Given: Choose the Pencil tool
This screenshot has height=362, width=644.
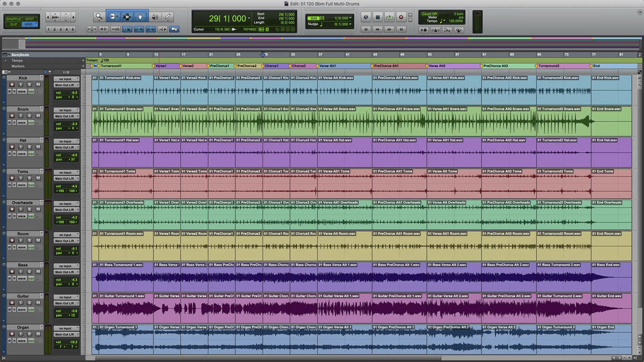Looking at the screenshot, I should click(x=167, y=17).
